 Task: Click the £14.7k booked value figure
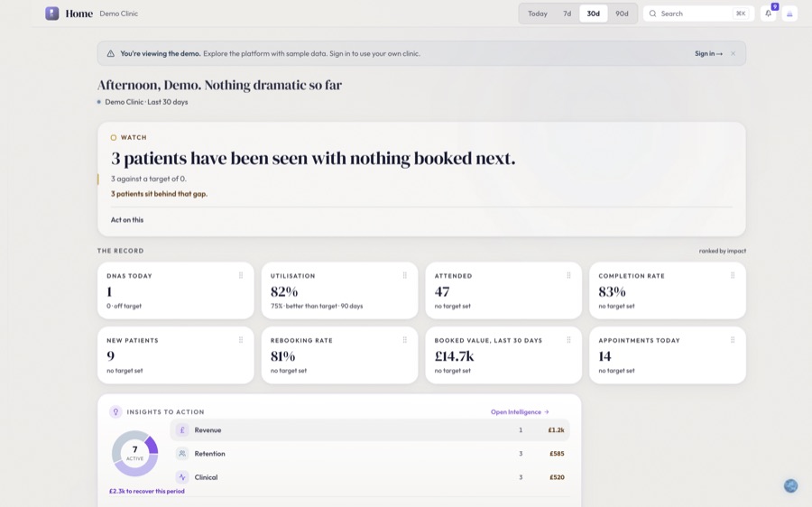(x=454, y=356)
